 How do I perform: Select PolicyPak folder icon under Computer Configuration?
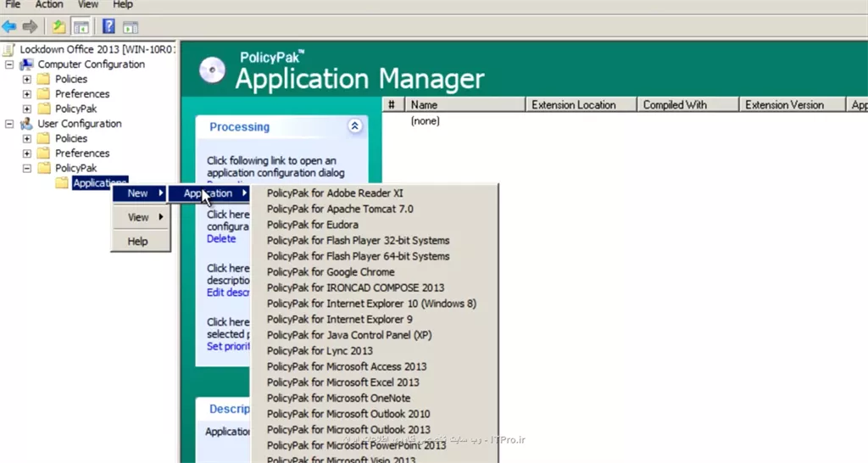click(43, 109)
